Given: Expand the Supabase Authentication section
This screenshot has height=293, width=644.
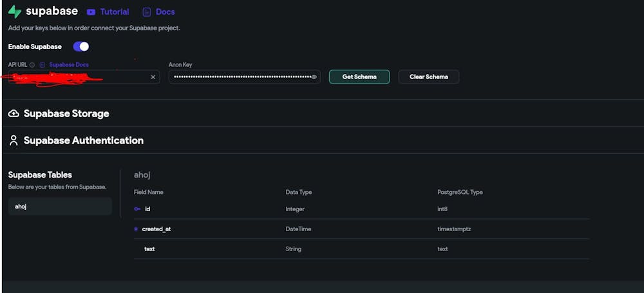Looking at the screenshot, I should [x=83, y=140].
